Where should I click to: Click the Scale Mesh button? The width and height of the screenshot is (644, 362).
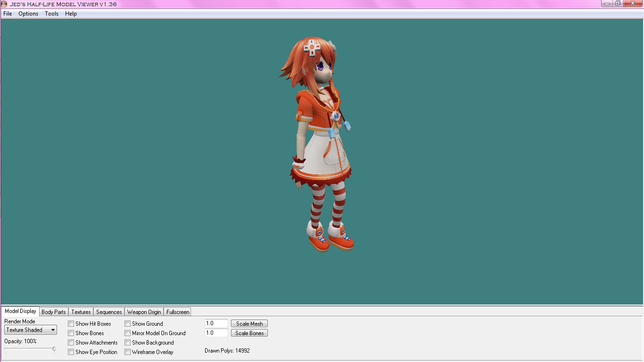point(249,323)
